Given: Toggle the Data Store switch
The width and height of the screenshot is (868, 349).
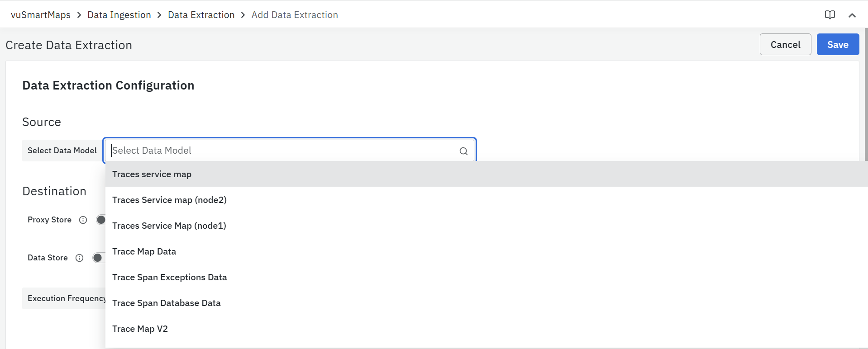Looking at the screenshot, I should coord(98,258).
